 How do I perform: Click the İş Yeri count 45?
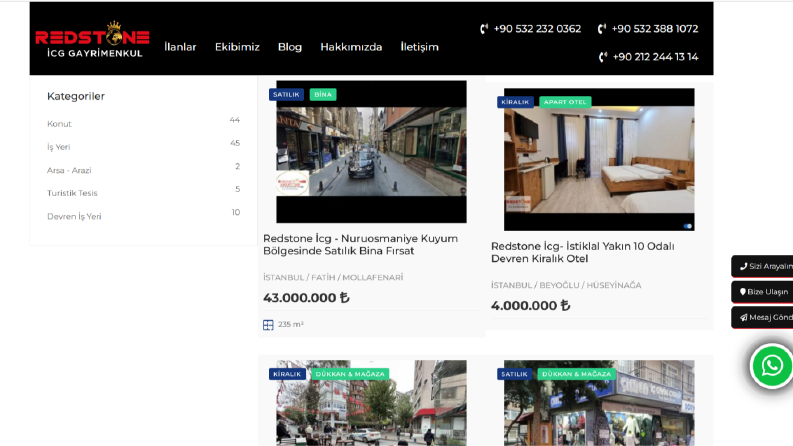(x=235, y=143)
